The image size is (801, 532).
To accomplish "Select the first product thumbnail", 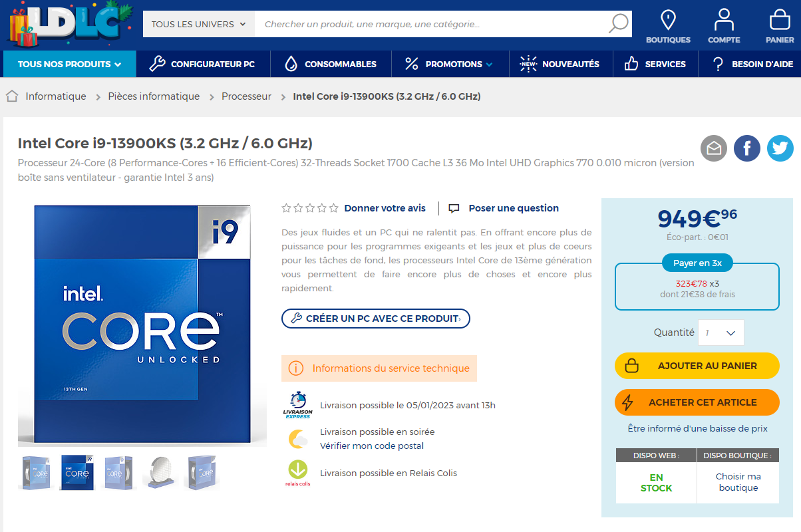I will coord(37,473).
